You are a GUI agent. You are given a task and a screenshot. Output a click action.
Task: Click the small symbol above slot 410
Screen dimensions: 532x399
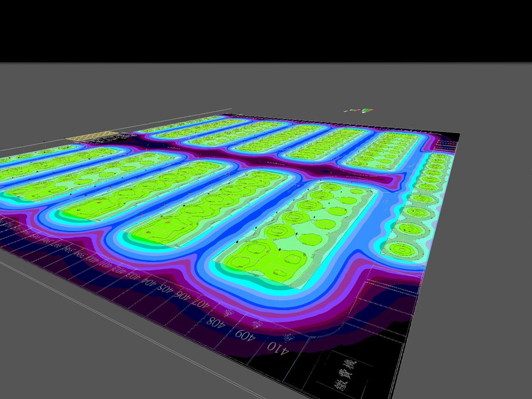[289, 338]
